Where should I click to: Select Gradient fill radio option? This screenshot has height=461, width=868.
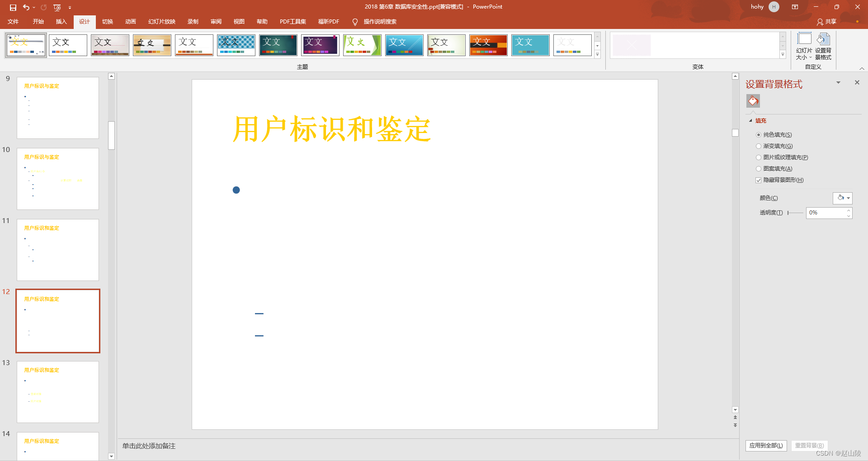758,146
